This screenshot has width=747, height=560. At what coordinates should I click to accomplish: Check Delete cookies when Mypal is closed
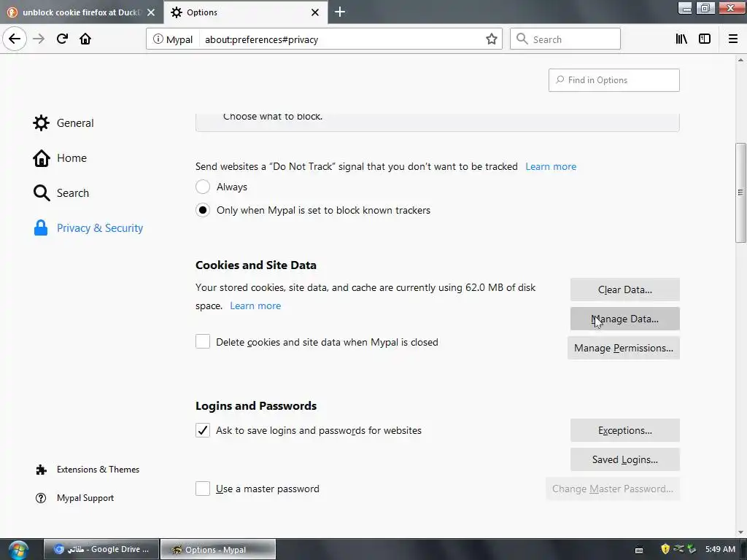203,341
